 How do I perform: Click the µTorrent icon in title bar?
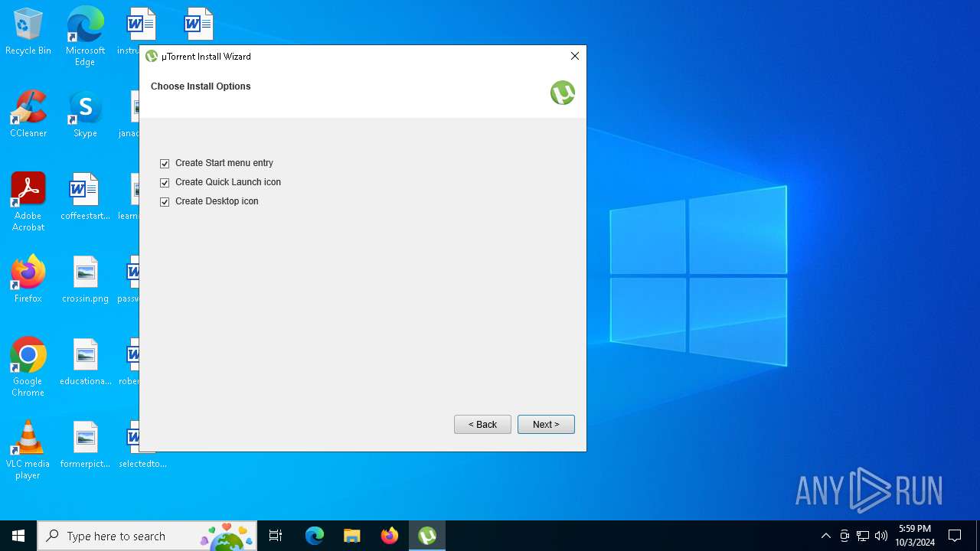click(x=152, y=56)
